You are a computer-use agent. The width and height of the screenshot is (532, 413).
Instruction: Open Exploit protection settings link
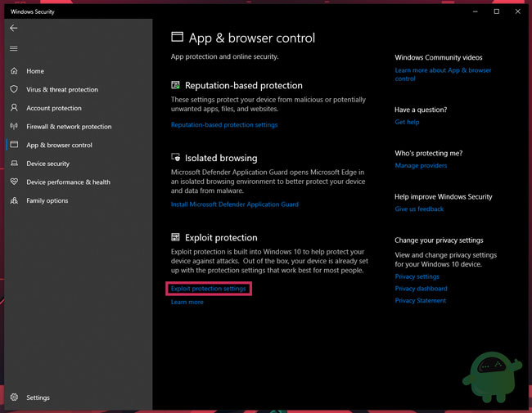(x=209, y=289)
